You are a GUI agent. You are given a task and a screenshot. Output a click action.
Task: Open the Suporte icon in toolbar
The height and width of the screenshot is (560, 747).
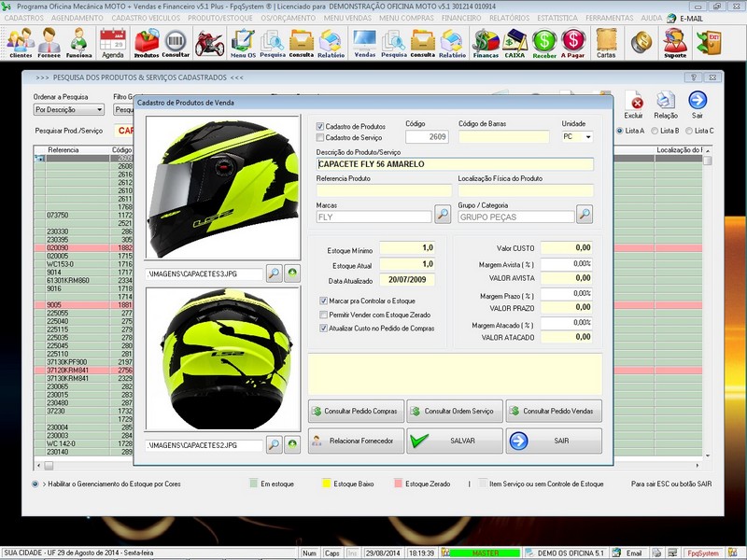coord(674,42)
